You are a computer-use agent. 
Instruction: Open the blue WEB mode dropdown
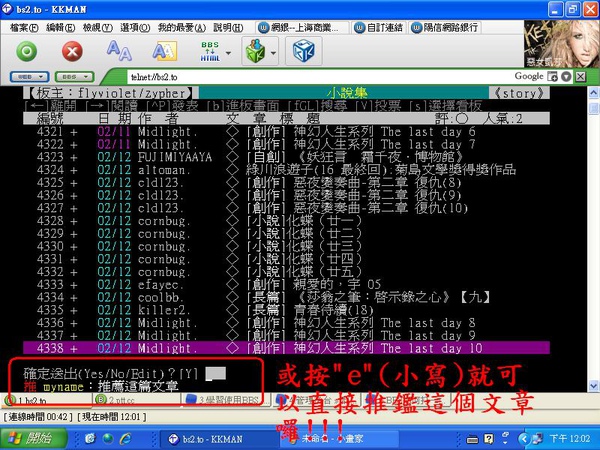click(29, 77)
